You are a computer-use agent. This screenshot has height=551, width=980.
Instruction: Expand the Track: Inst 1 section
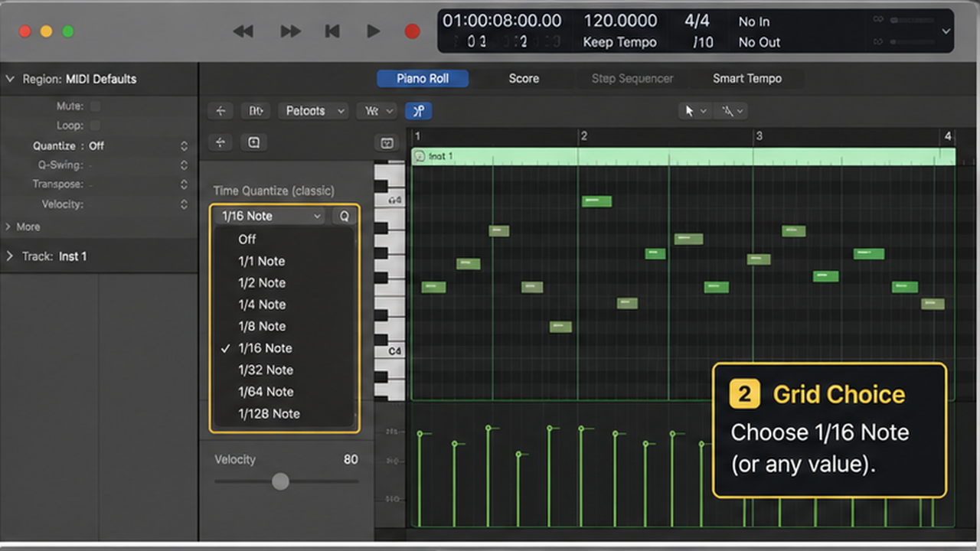10,256
